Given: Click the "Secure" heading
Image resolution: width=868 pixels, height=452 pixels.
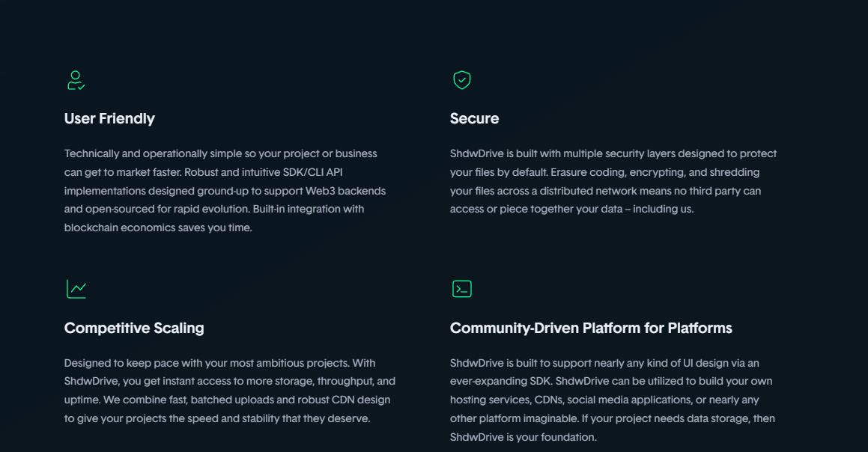Looking at the screenshot, I should pyautogui.click(x=474, y=118).
